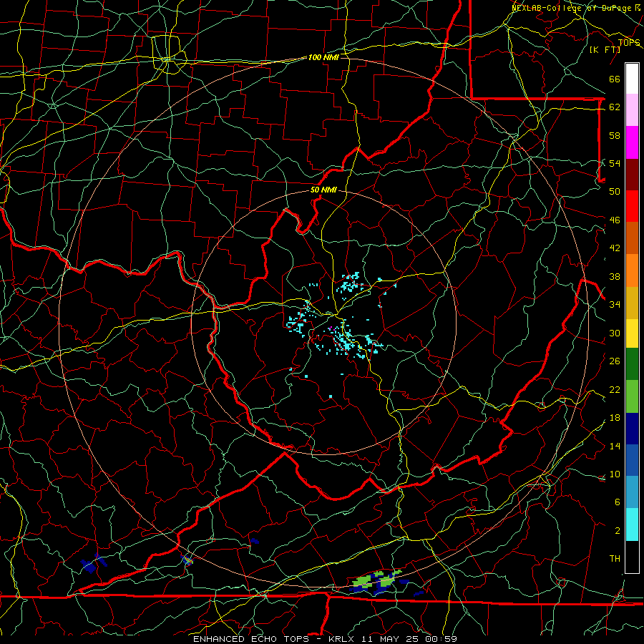The width and height of the screenshot is (644, 644).
Task: Click the legend value "62"
Action: point(615,107)
